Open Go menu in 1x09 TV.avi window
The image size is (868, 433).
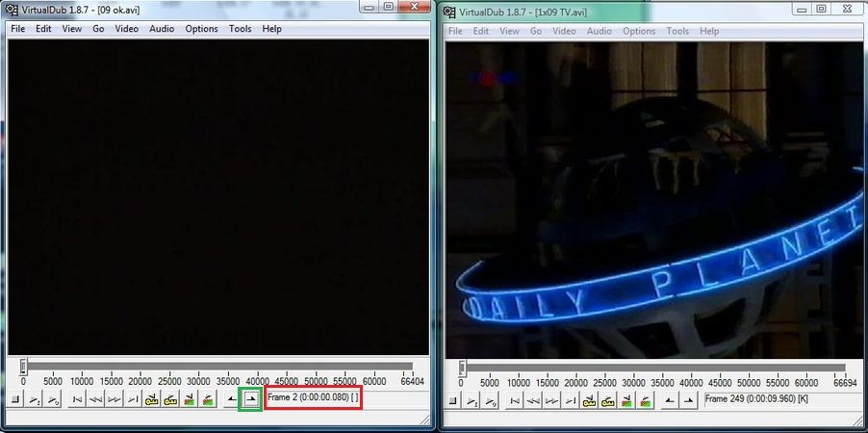click(x=536, y=31)
